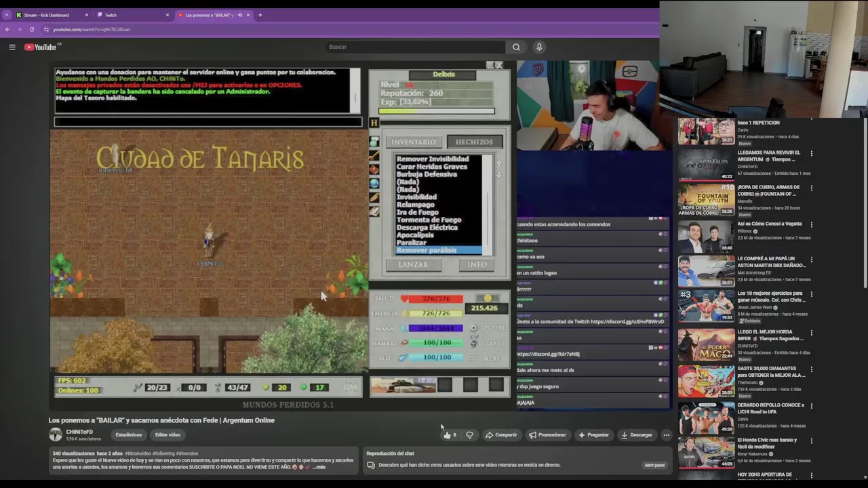The width and height of the screenshot is (868, 488).
Task: Click the game experience progress bar
Action: 436,111
